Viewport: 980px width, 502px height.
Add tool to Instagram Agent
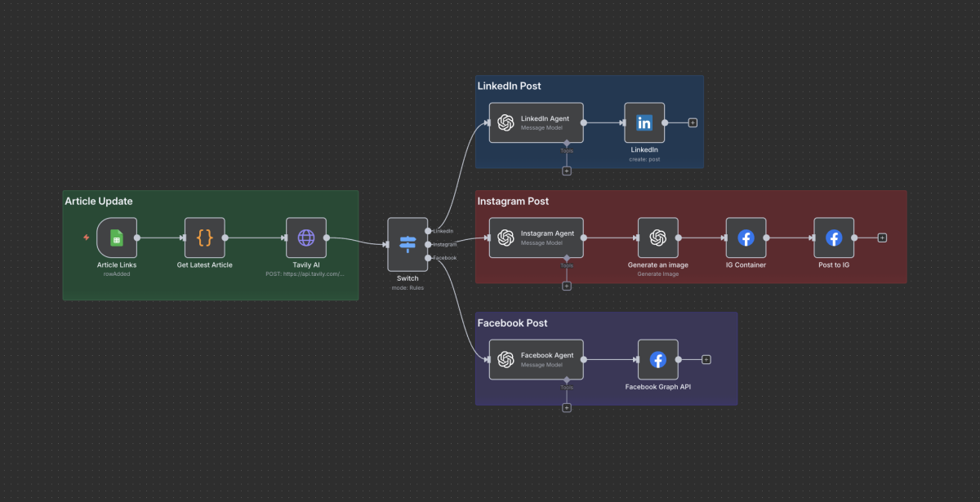[x=567, y=286]
